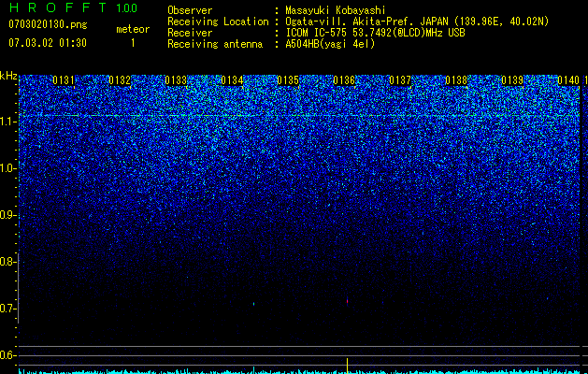Image resolution: width=588 pixels, height=374 pixels.
Task: Click the meteor count value 1
Action: pyautogui.click(x=133, y=43)
